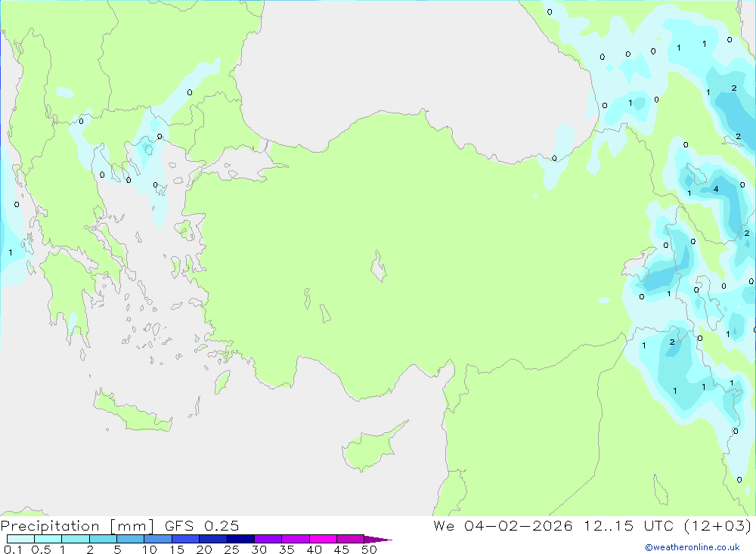756x554 pixels.
Task: Open the weatheronline.co.uk copyright link
Action: coord(692,547)
